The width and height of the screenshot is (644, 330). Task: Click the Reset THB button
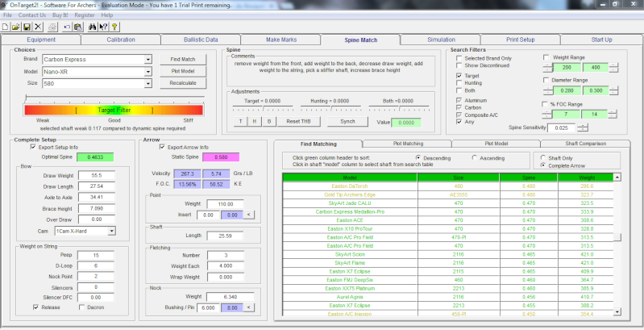[x=298, y=122]
